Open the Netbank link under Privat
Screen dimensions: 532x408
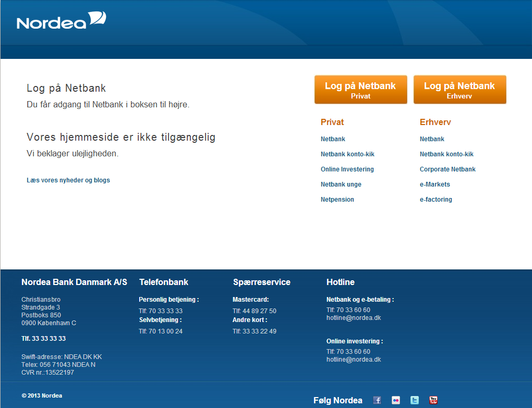click(333, 139)
